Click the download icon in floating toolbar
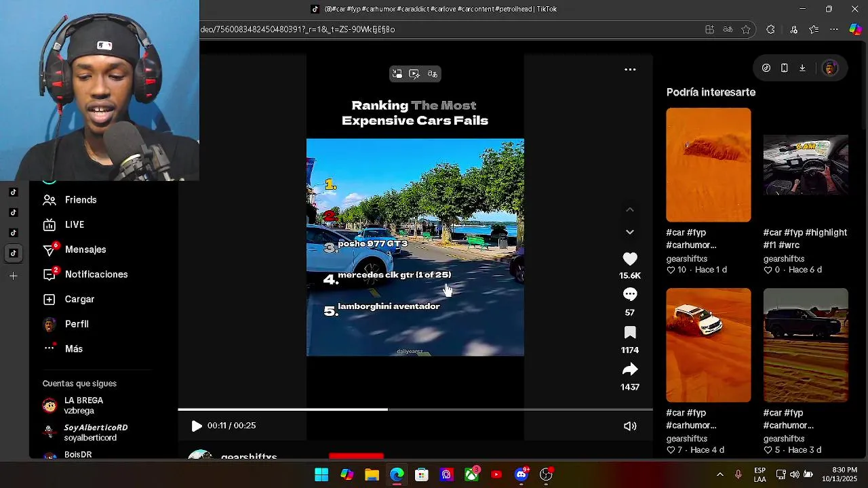868x488 pixels. (802, 68)
